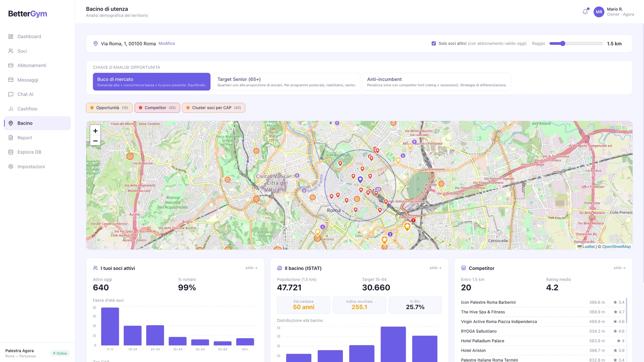644x362 pixels.
Task: Open Hotel Ariston competitor row
Action: tap(543, 351)
